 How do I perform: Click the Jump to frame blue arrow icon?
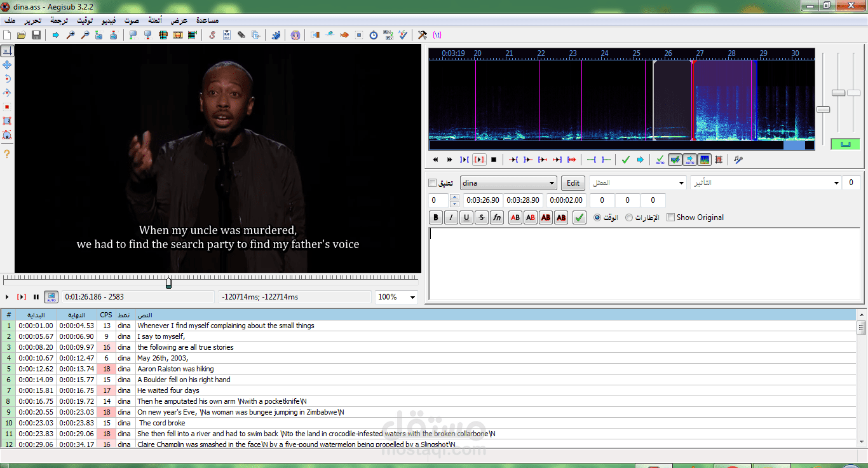pyautogui.click(x=56, y=35)
